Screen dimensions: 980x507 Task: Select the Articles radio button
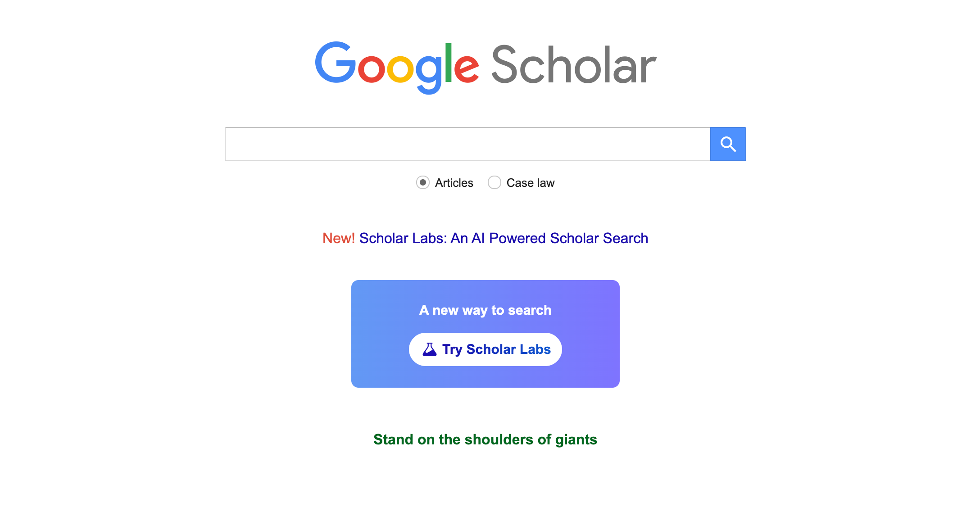pyautogui.click(x=422, y=183)
